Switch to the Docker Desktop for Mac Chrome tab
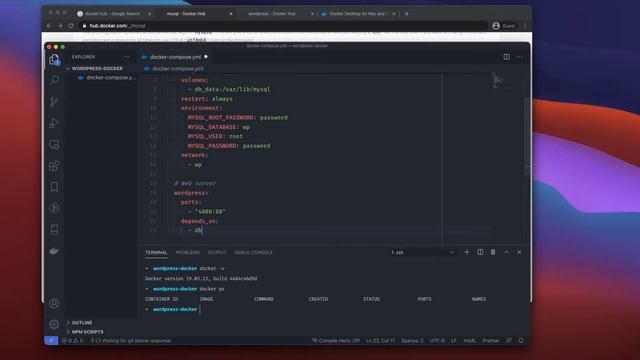Image resolution: width=640 pixels, height=360 pixels. tap(357, 13)
